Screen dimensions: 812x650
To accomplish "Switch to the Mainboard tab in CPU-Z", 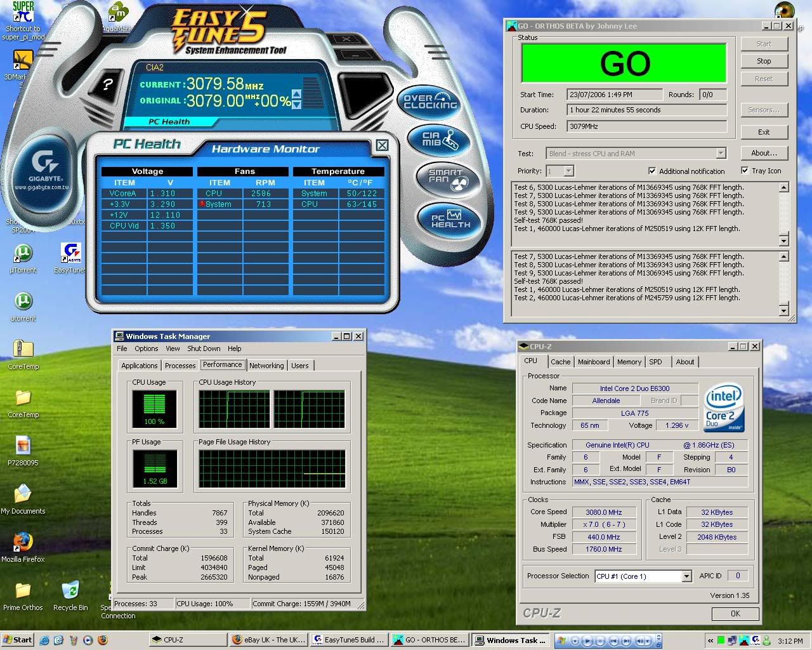I will click(594, 362).
